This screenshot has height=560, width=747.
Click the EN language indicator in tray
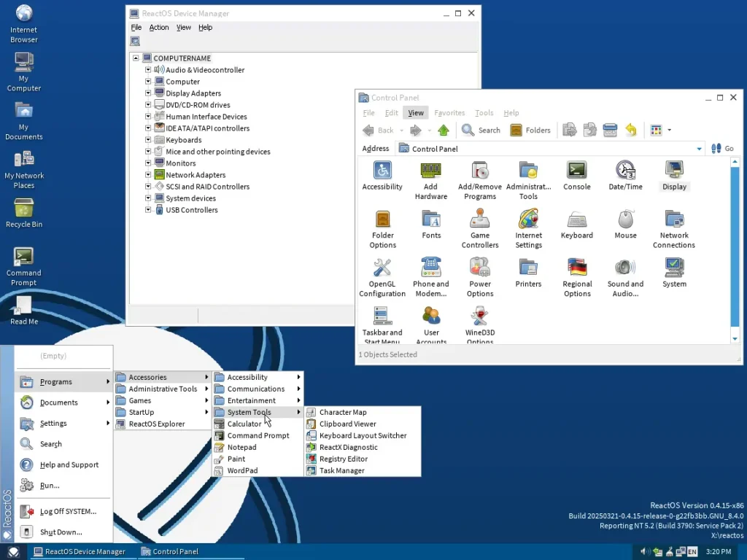point(692,551)
